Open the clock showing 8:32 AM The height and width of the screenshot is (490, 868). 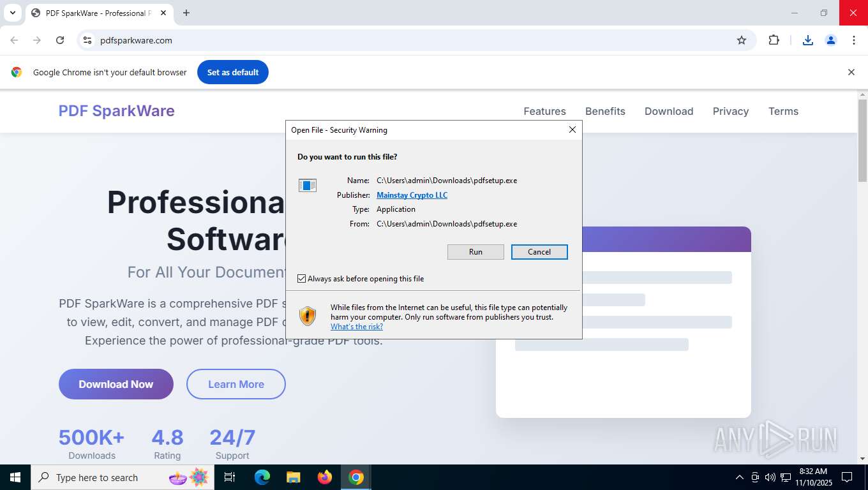click(x=813, y=477)
